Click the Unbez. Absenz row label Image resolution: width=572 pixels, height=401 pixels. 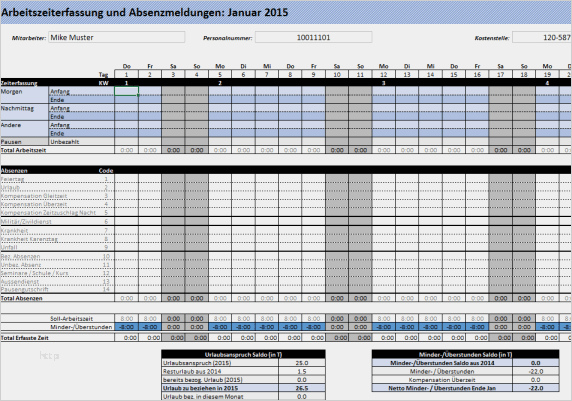21,265
